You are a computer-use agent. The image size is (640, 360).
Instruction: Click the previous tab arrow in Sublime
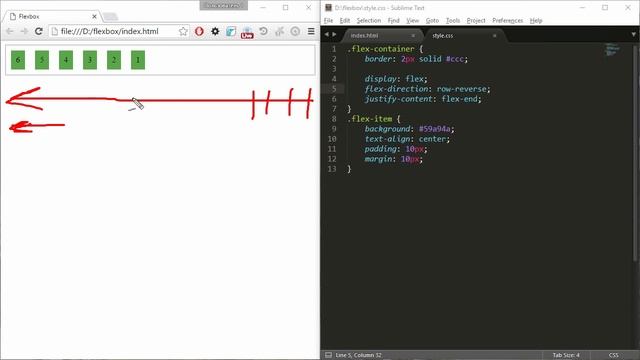(x=326, y=35)
